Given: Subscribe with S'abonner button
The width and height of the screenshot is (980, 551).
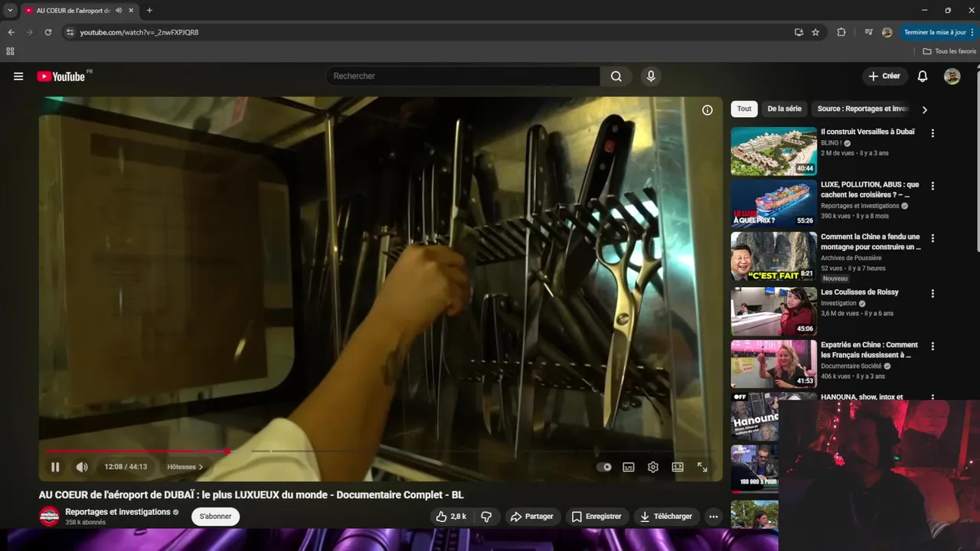Looking at the screenshot, I should (215, 517).
